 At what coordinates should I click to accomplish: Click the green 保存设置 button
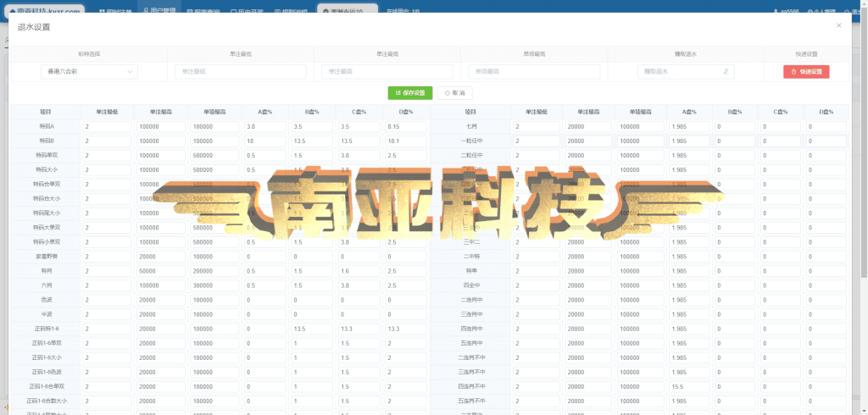tap(409, 93)
